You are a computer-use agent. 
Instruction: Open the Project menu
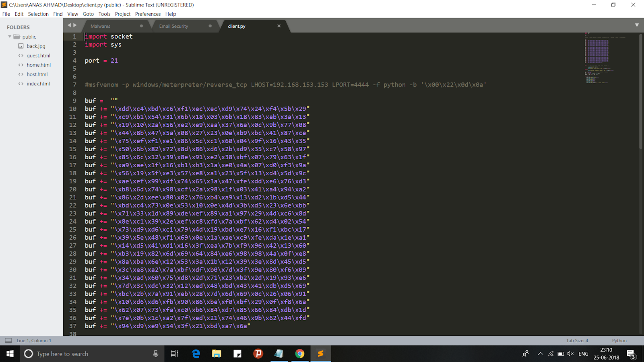pyautogui.click(x=122, y=14)
